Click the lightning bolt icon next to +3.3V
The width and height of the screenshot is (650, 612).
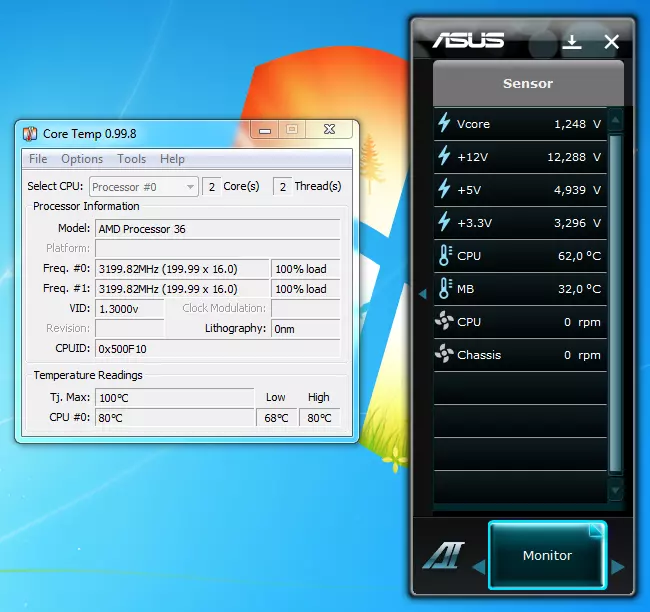444,222
